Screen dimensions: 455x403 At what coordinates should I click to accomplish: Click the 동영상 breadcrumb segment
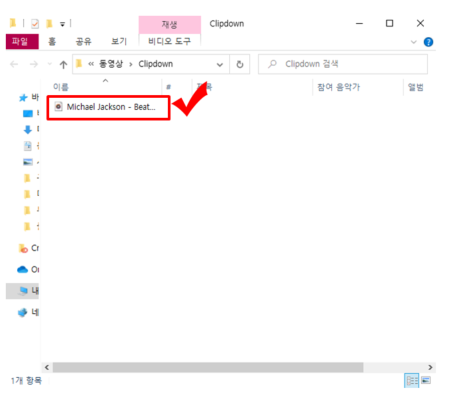111,64
